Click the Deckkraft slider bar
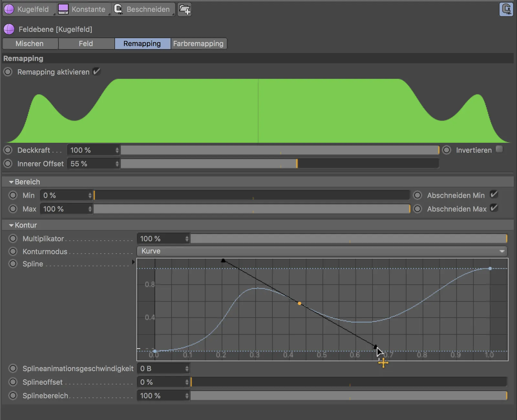This screenshot has height=420, width=517. point(280,150)
